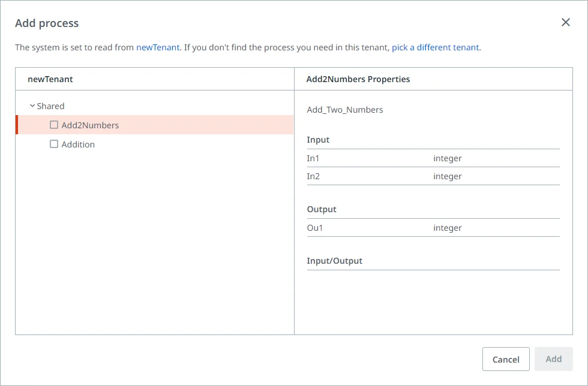This screenshot has width=588, height=386.
Task: Click the Output section heading
Action: [x=322, y=209]
